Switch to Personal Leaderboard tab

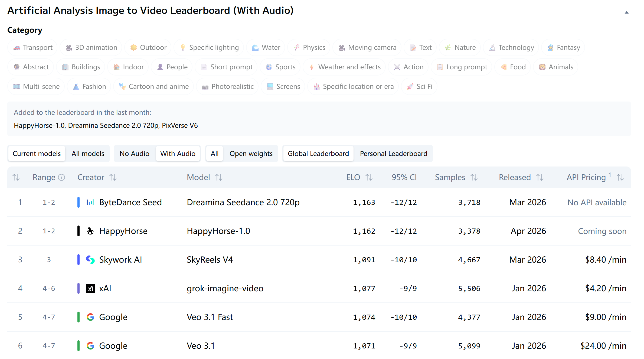coord(393,154)
